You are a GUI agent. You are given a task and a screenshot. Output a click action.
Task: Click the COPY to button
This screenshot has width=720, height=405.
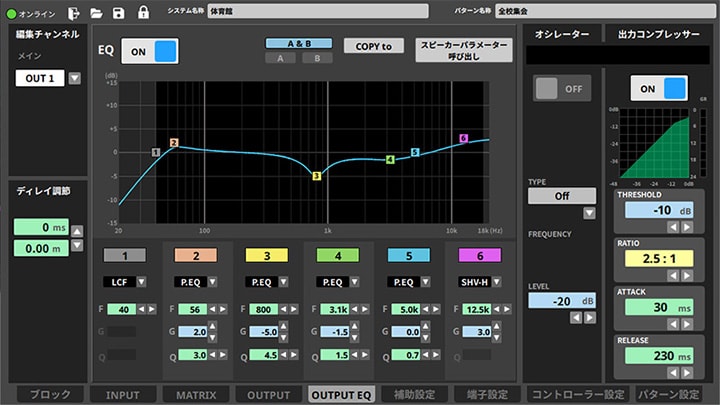coord(374,46)
